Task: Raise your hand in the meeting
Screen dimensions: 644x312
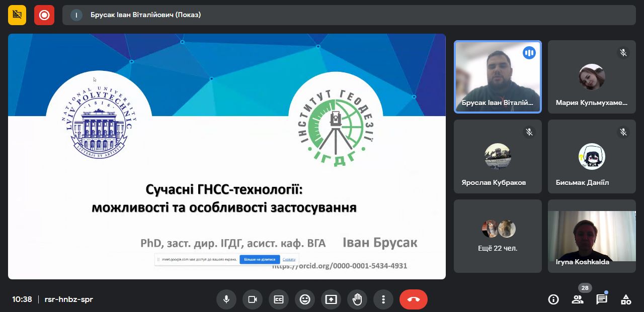Action: pyautogui.click(x=357, y=299)
